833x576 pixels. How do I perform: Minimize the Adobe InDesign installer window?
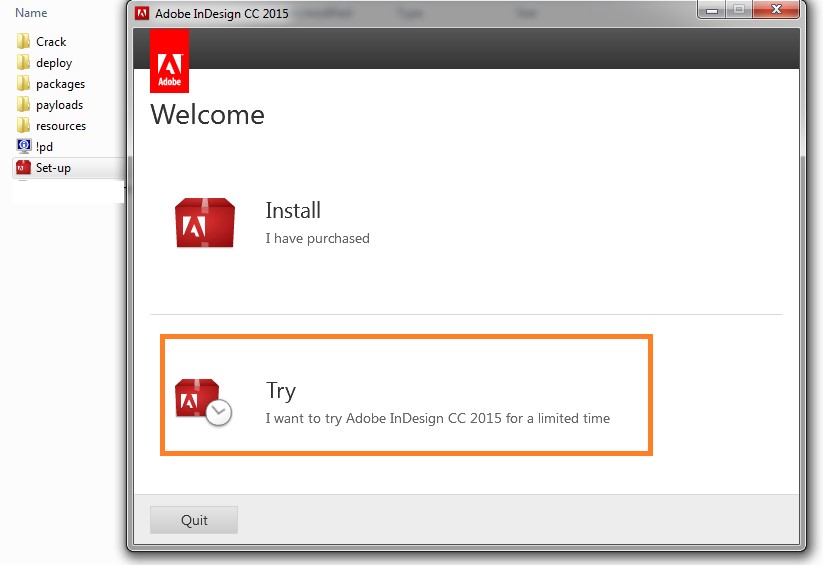click(712, 10)
